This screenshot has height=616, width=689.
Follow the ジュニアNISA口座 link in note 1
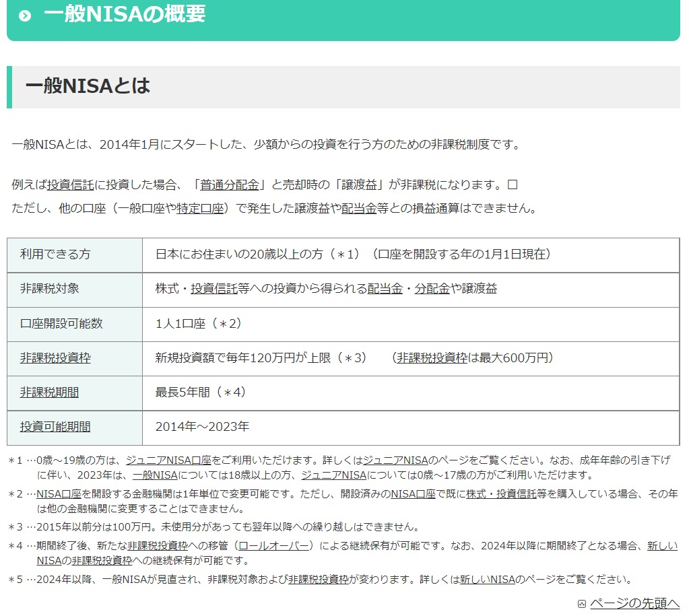[x=169, y=460]
